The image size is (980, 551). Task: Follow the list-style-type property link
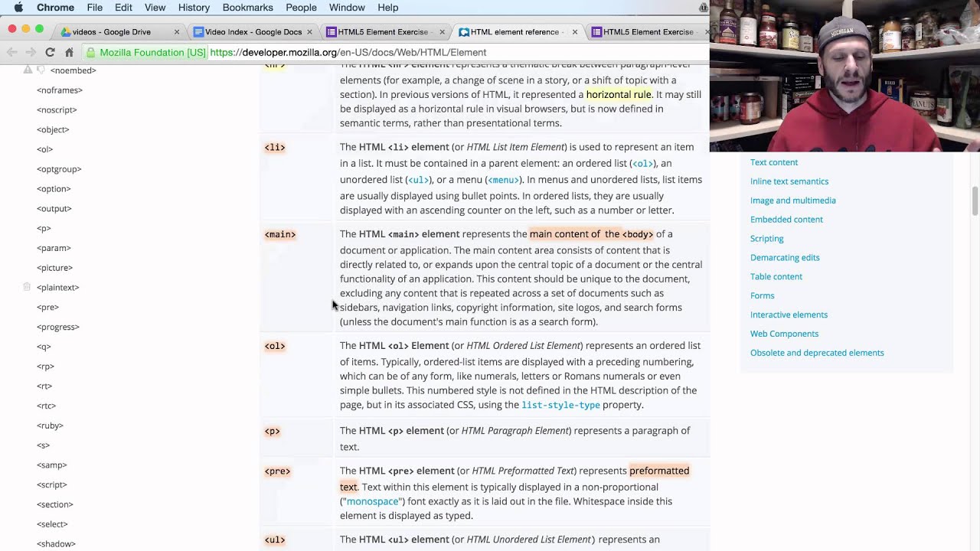[x=560, y=405]
